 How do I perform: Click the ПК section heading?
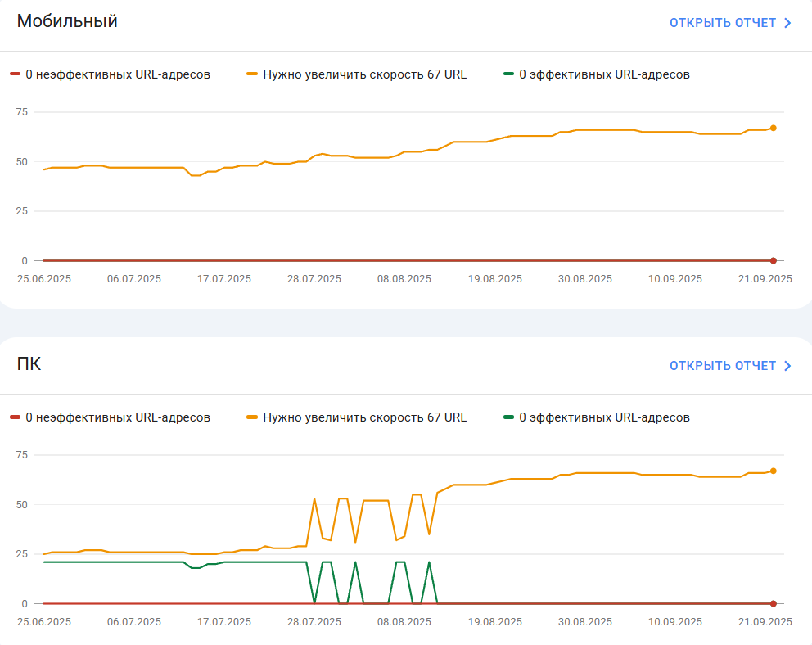point(29,364)
